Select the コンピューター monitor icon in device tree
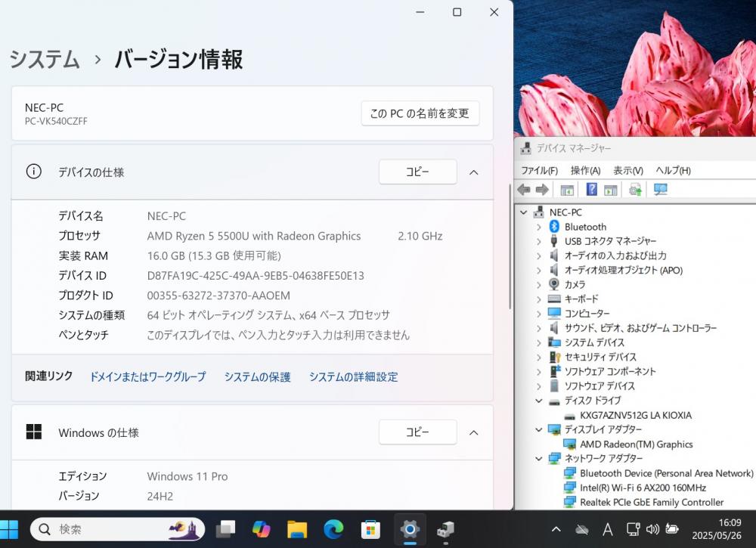The height and width of the screenshot is (548, 756). click(554, 313)
